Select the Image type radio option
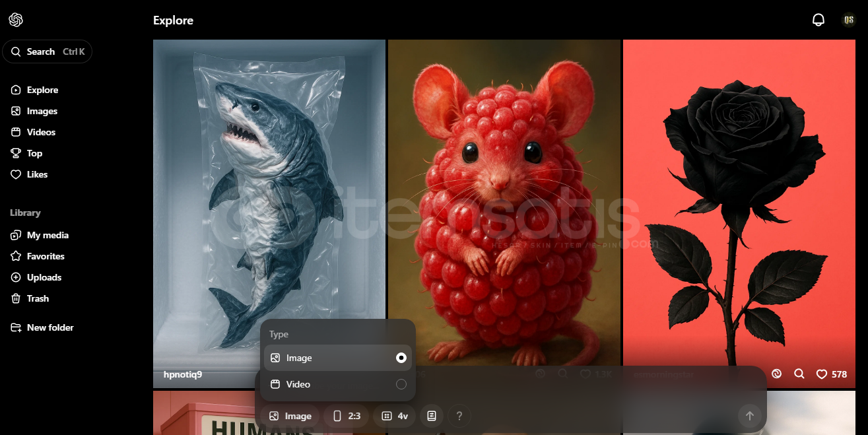 (338, 358)
